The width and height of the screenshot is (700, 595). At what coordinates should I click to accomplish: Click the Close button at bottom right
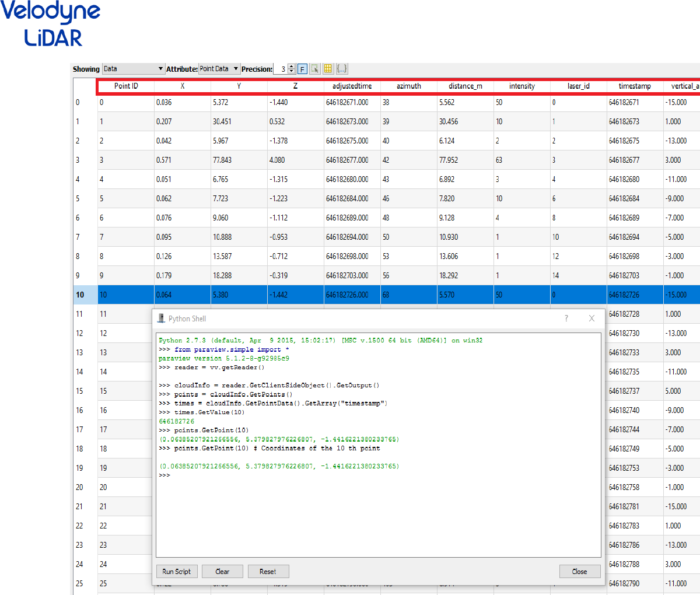point(579,572)
